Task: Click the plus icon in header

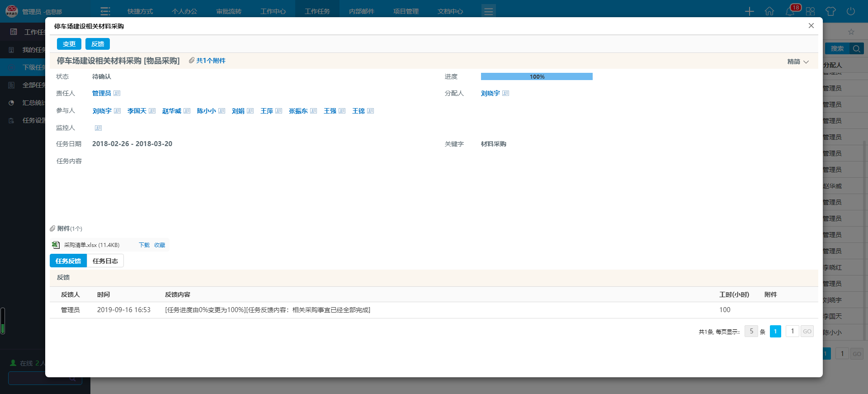Action: point(750,11)
